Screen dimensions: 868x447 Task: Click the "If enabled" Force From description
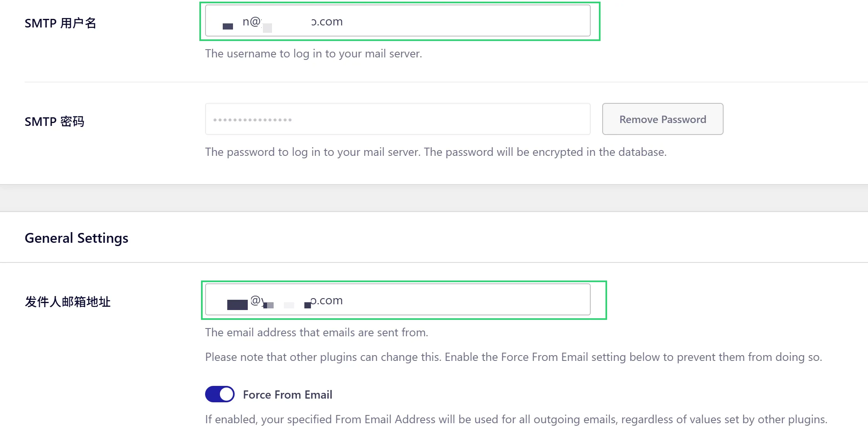click(x=516, y=420)
